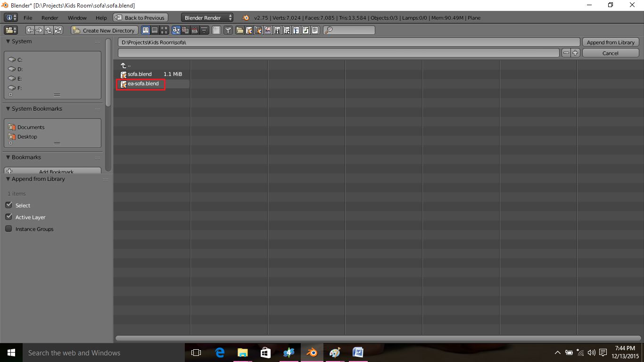Image resolution: width=644 pixels, height=362 pixels.
Task: Decrement file name number with minus button
Action: click(566, 53)
